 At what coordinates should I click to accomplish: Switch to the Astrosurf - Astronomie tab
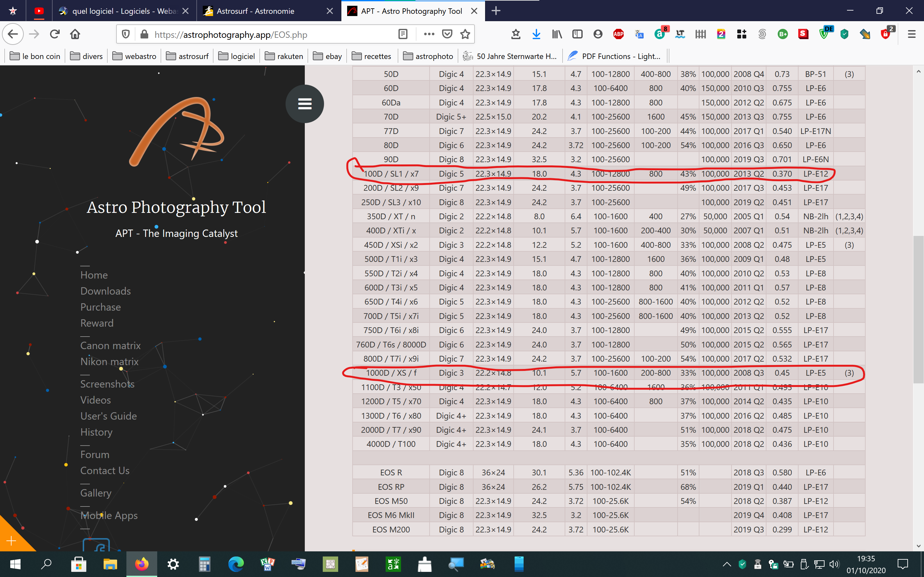[255, 11]
